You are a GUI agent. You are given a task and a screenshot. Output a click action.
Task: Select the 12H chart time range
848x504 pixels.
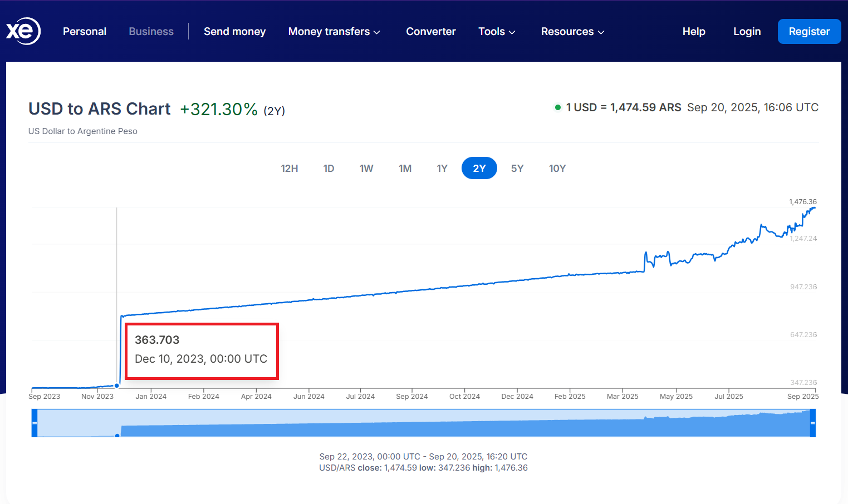click(289, 169)
